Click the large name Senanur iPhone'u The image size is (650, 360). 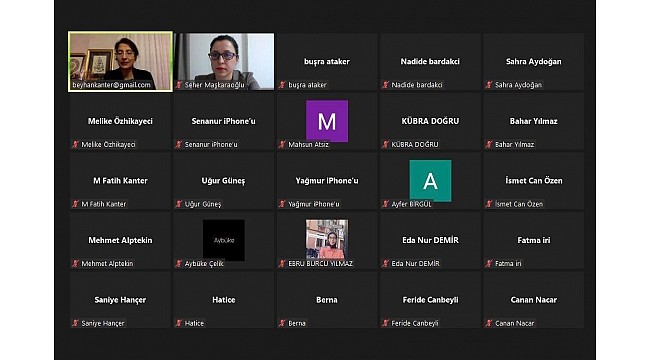coord(223,121)
